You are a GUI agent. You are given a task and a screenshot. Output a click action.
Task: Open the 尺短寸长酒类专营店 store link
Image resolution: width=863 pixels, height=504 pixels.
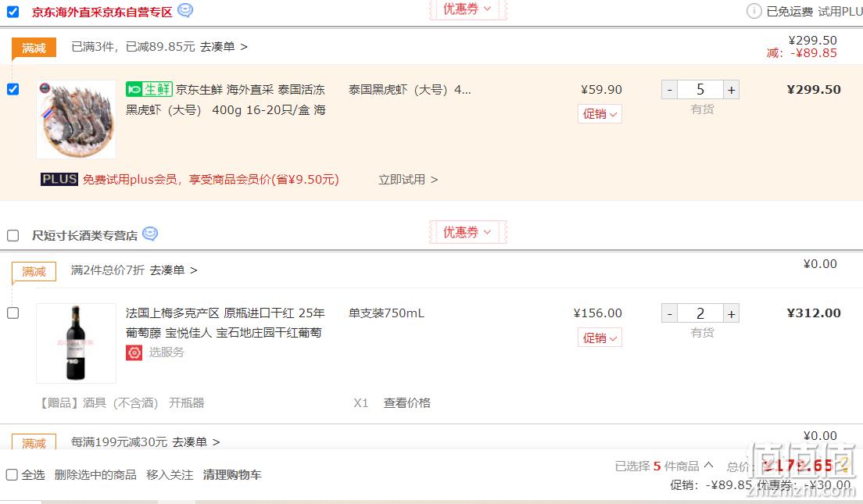click(x=84, y=235)
